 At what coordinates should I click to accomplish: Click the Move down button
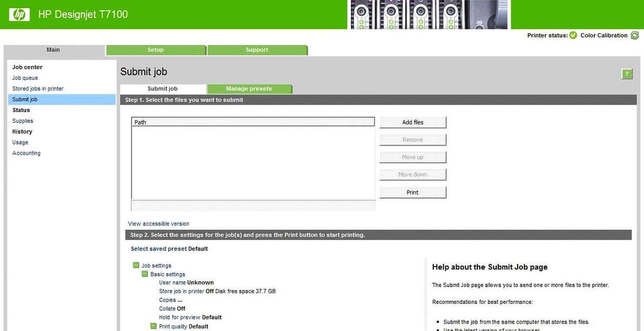point(413,174)
